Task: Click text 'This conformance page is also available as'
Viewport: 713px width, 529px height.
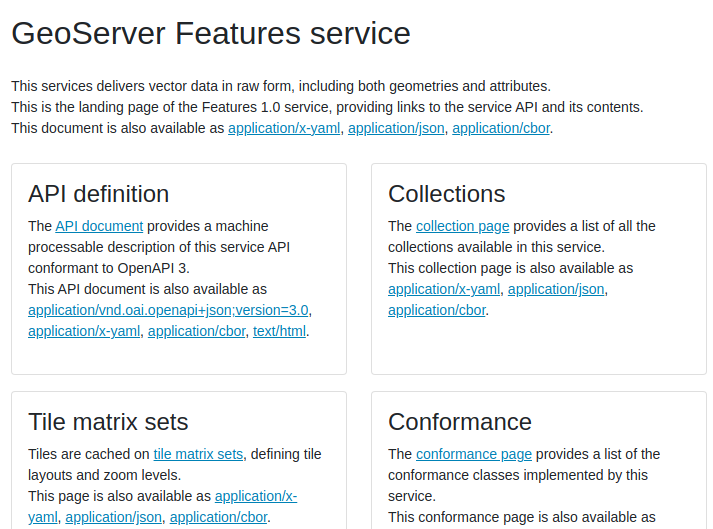Action: [522, 517]
